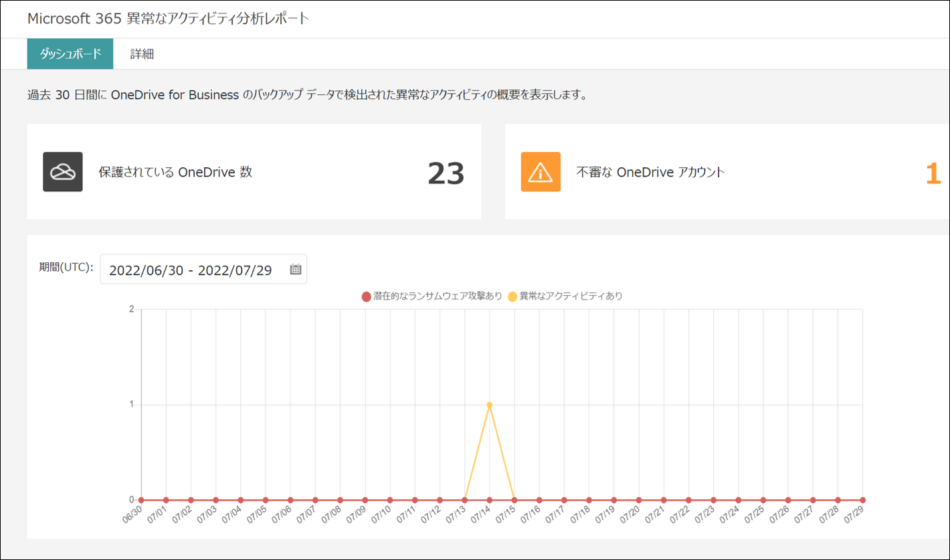Toggle 異常なアクティビティあり legend yellow swatch
950x560 pixels.
(512, 296)
